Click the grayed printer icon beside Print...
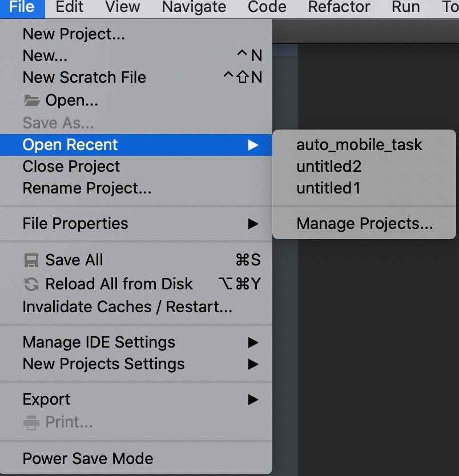The image size is (459, 476). pyautogui.click(x=31, y=422)
